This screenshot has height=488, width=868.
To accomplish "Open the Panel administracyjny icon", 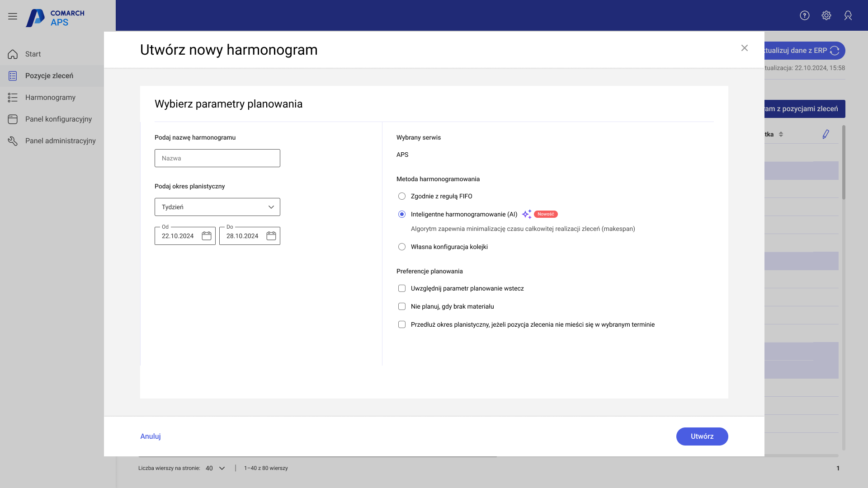I will click(12, 141).
